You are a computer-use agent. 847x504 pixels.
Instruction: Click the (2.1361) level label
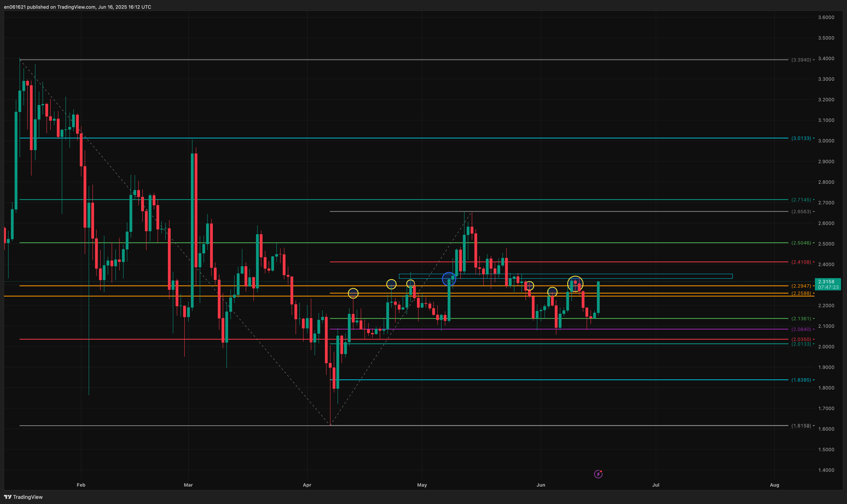tap(801, 319)
